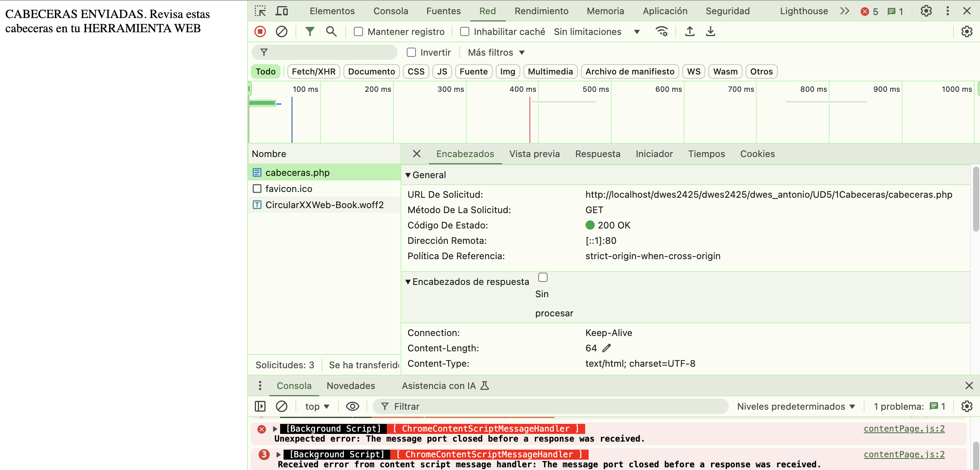Clear the console messages
Image resolution: width=980 pixels, height=470 pixels.
tap(282, 406)
